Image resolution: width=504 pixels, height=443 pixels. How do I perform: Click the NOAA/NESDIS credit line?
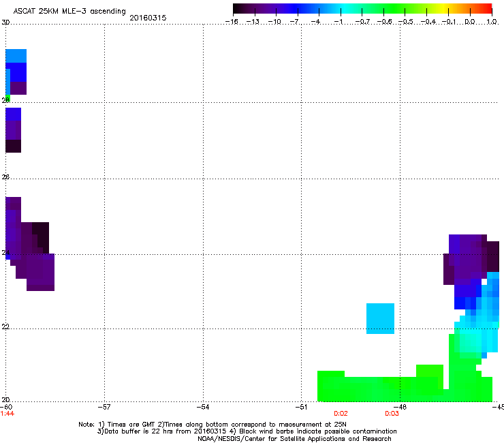[x=294, y=439]
